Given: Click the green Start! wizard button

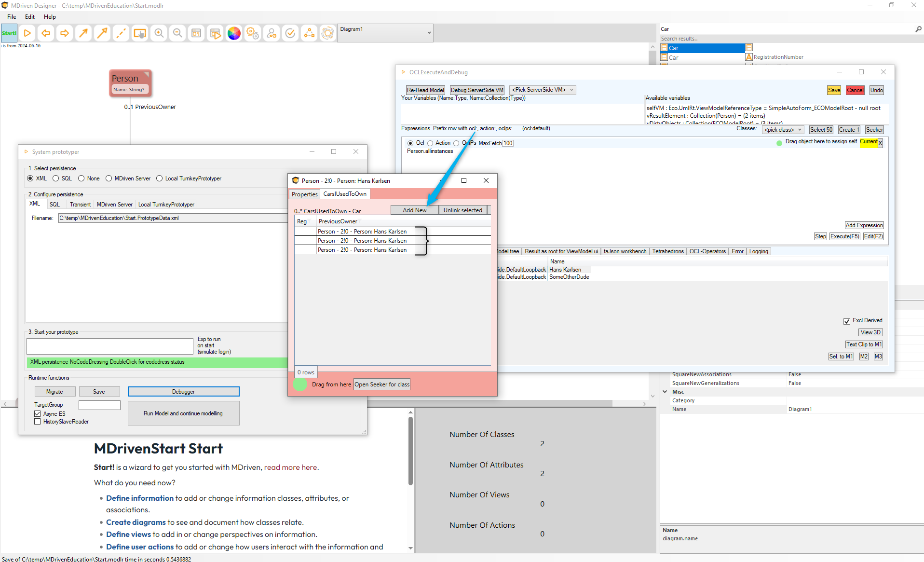Looking at the screenshot, I should click(9, 33).
